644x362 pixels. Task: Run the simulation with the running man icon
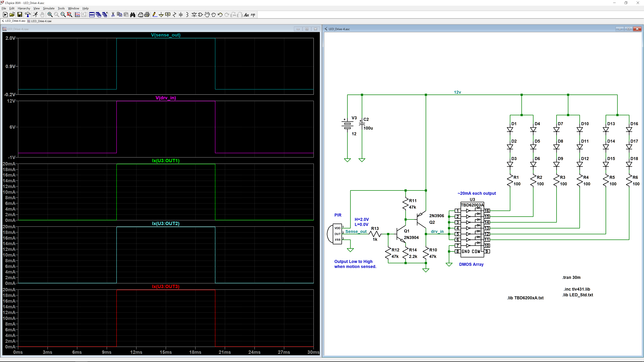[35, 15]
